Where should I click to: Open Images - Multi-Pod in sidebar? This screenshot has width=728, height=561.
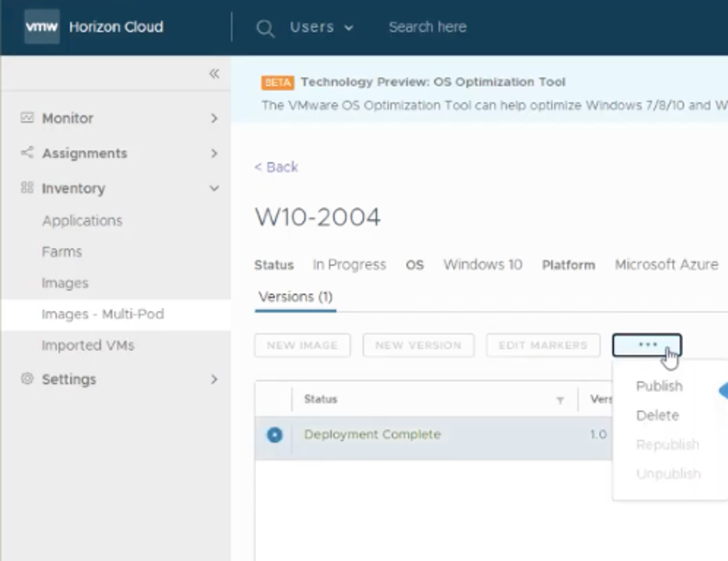click(103, 314)
